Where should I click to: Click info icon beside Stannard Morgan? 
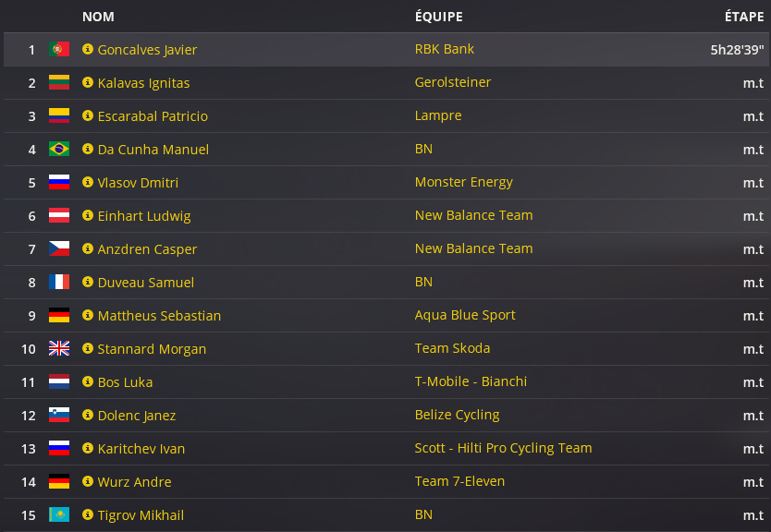(x=88, y=349)
